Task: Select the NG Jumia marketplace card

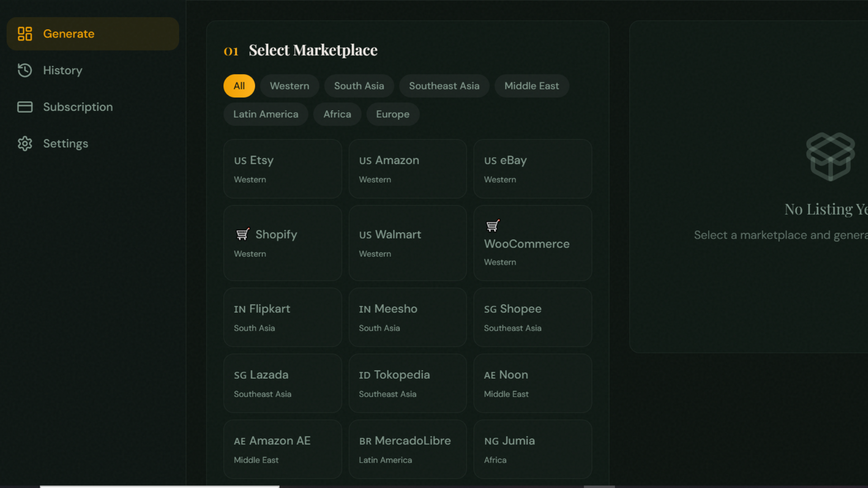Action: click(x=532, y=449)
